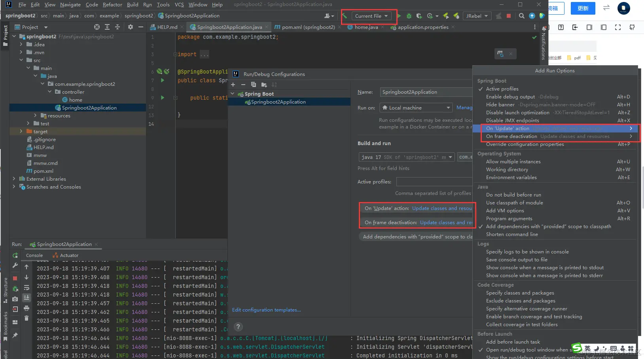
Task: Toggle soft-wrap in the console
Action: 27,288
